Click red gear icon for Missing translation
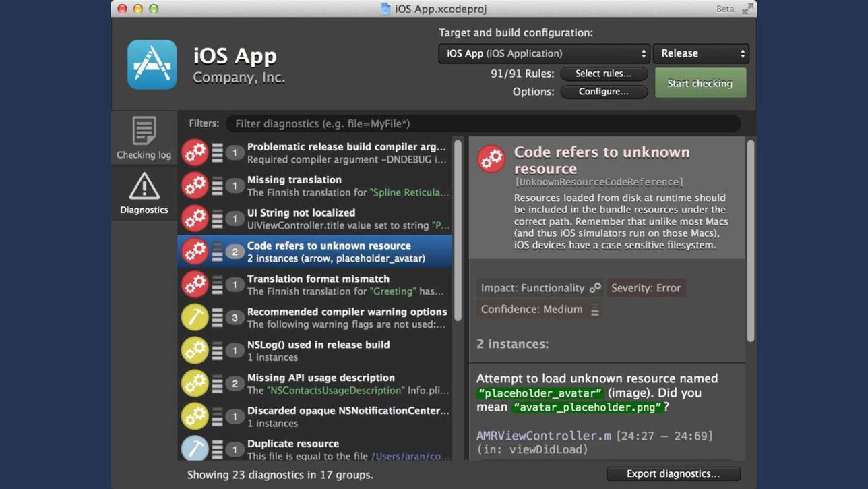This screenshot has width=868, height=489. 195,185
